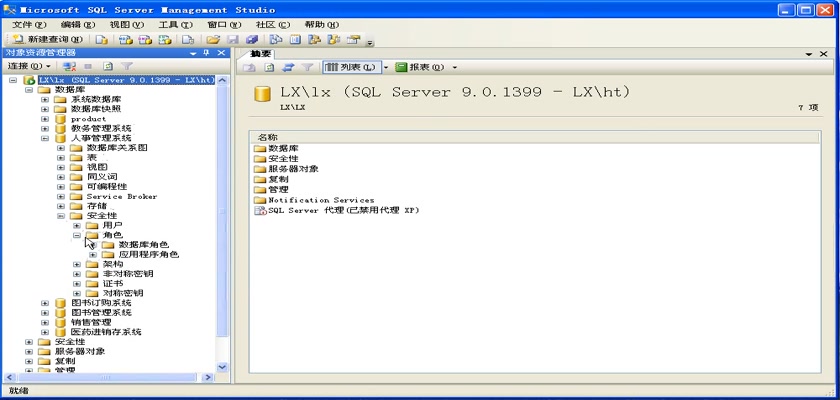This screenshot has height=400, width=840.
Task: Click the Stop icon in Object Explorer
Action: [88, 66]
